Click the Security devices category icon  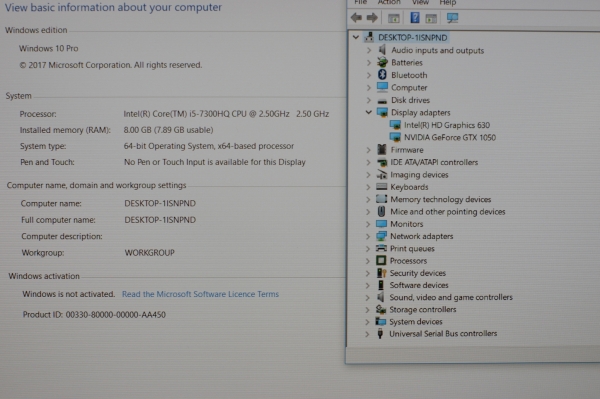click(x=381, y=273)
